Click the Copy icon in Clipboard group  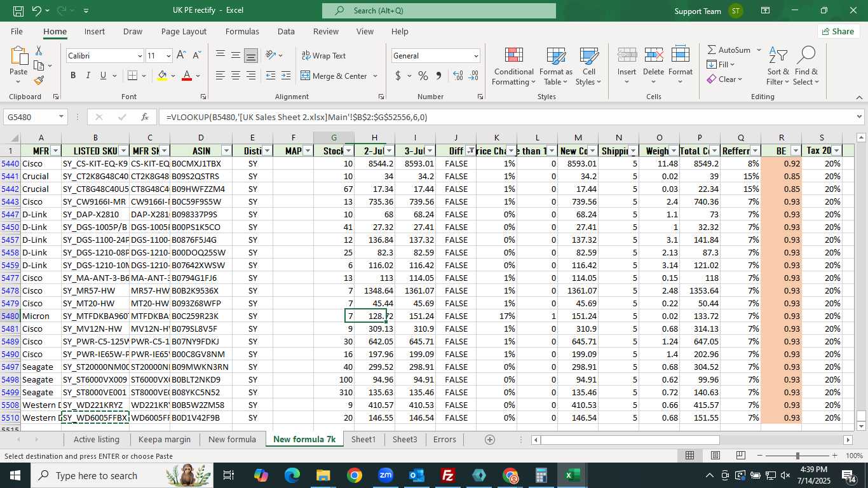39,65
